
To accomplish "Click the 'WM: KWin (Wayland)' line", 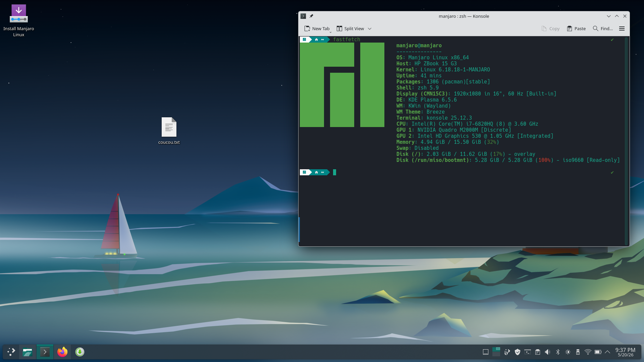I will 424,106.
